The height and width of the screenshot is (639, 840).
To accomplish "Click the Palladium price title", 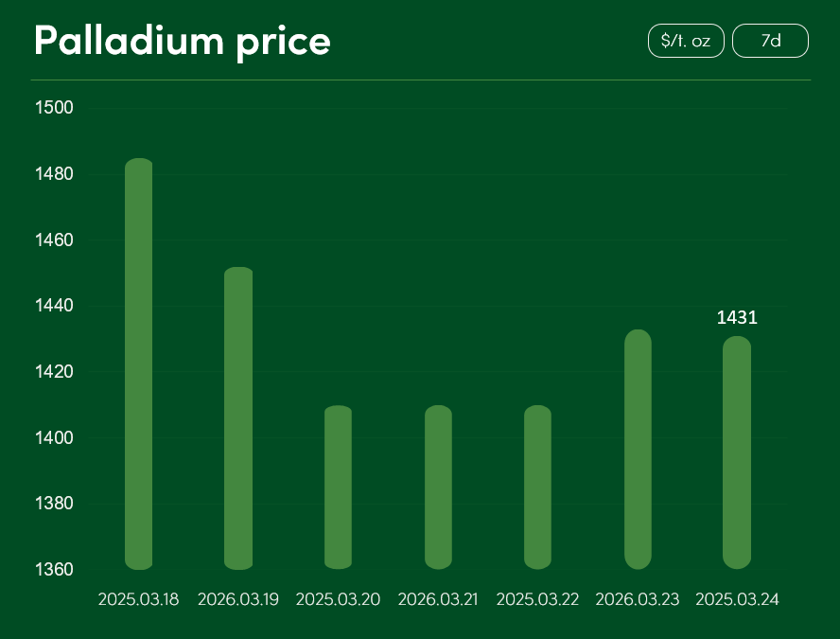I will [183, 41].
